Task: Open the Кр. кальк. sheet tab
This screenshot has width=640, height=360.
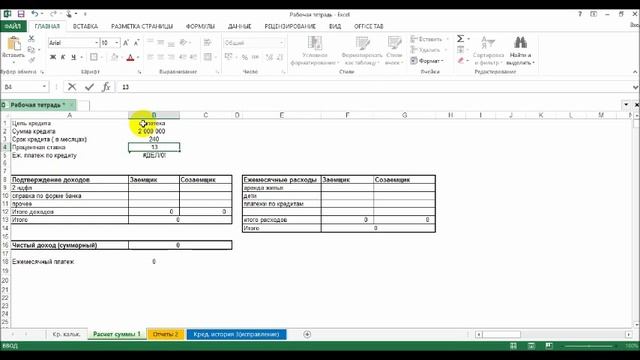Action: [66, 334]
